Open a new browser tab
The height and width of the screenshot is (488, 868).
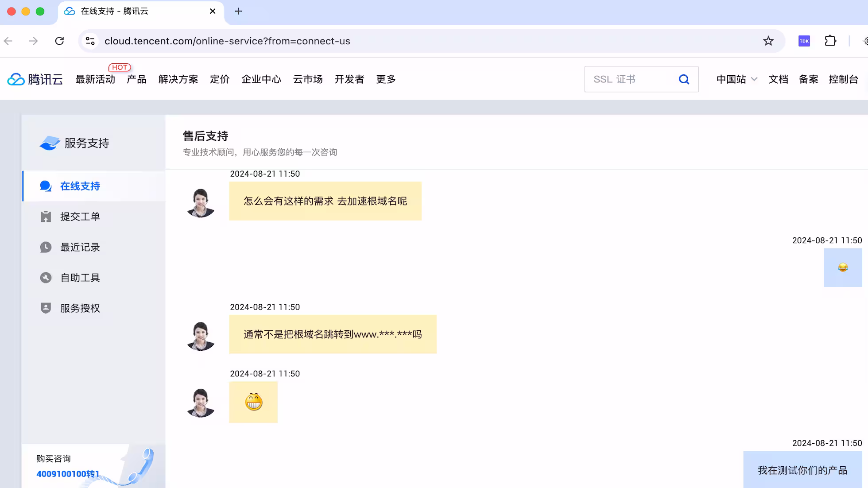(x=238, y=11)
